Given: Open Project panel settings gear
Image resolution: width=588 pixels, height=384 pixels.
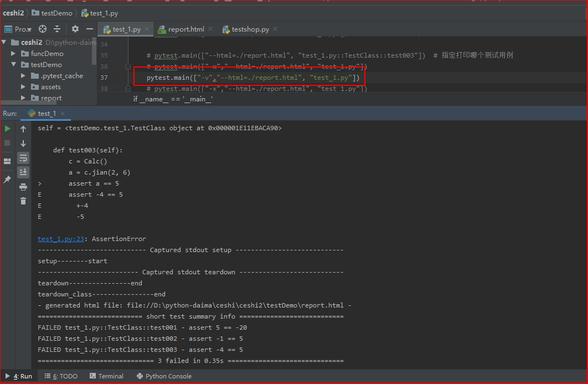Looking at the screenshot, I should (x=75, y=29).
